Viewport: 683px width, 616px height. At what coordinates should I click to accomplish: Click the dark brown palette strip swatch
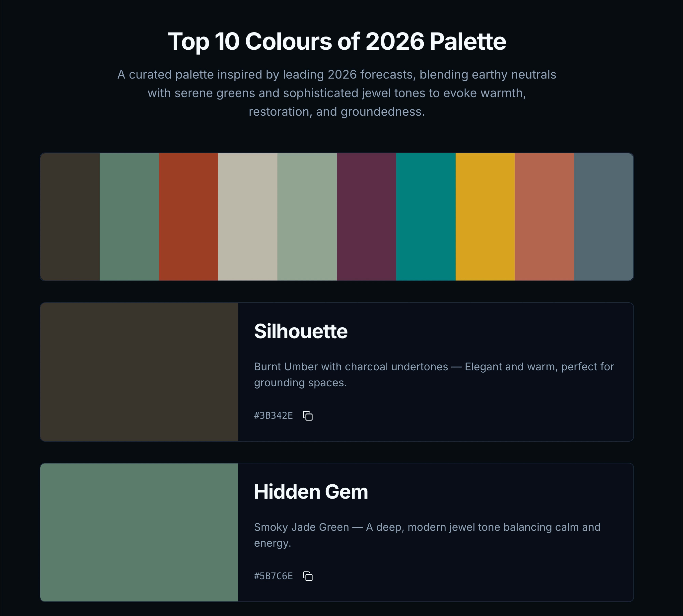pos(70,217)
